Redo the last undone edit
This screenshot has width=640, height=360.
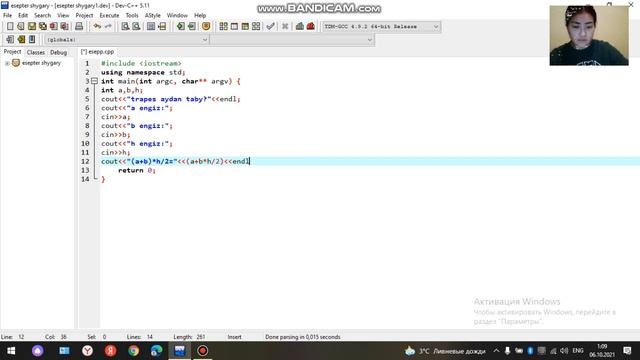[108, 27]
